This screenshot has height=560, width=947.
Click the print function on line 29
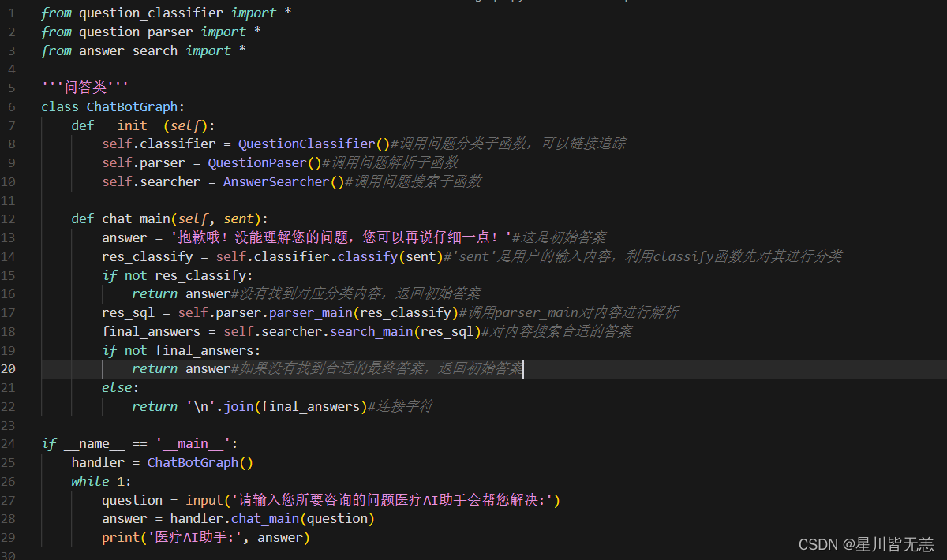tap(121, 537)
